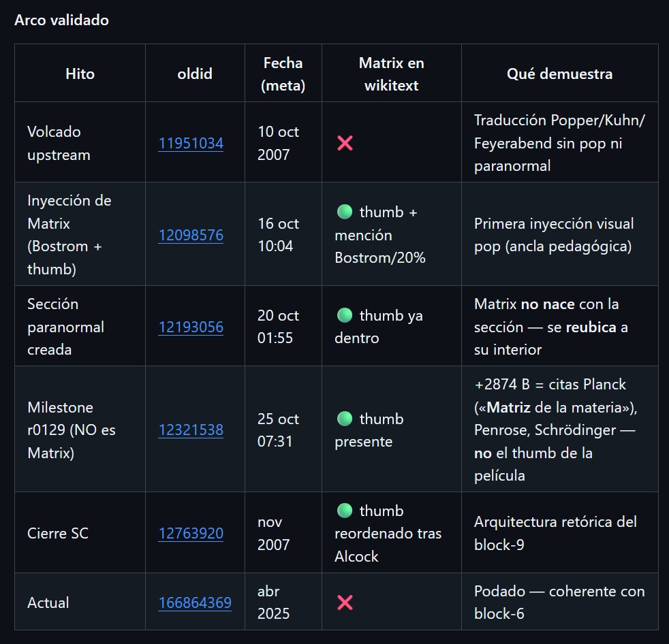Click the 'Fecha (meta)' column header
Screen dimensions: 669x644
[x=283, y=74]
